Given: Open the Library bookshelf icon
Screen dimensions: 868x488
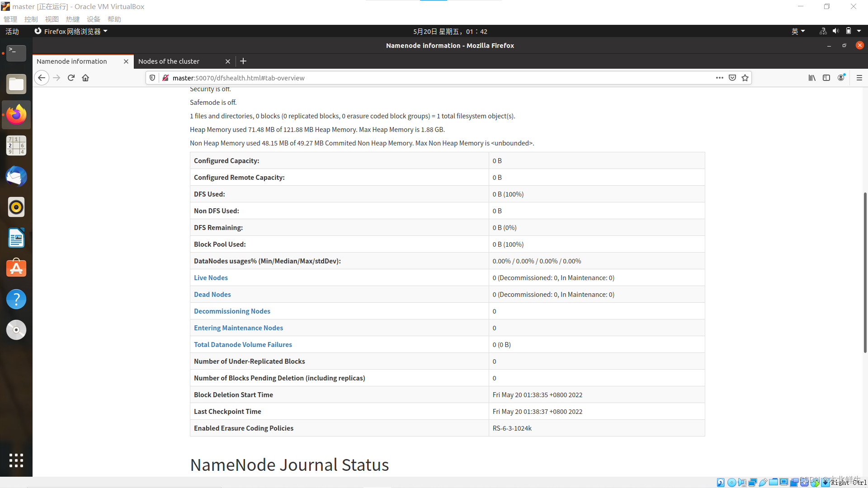Looking at the screenshot, I should coord(812,78).
